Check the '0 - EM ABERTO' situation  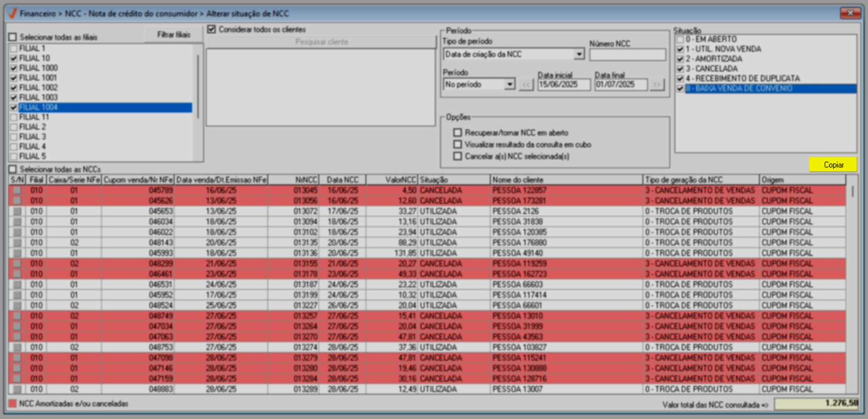[680, 39]
